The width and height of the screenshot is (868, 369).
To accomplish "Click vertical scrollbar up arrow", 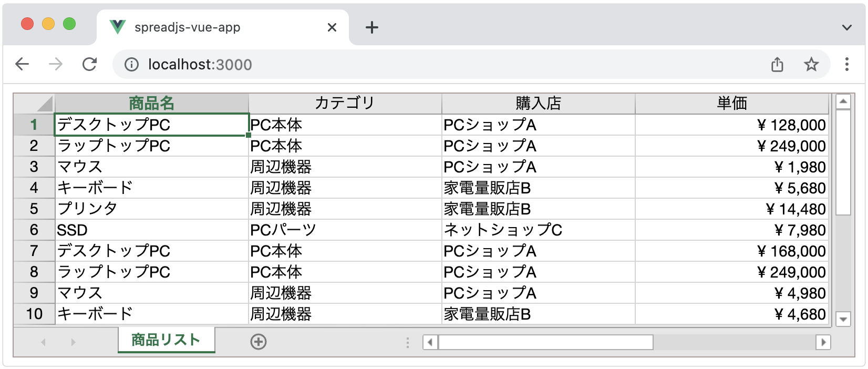I will click(x=843, y=101).
